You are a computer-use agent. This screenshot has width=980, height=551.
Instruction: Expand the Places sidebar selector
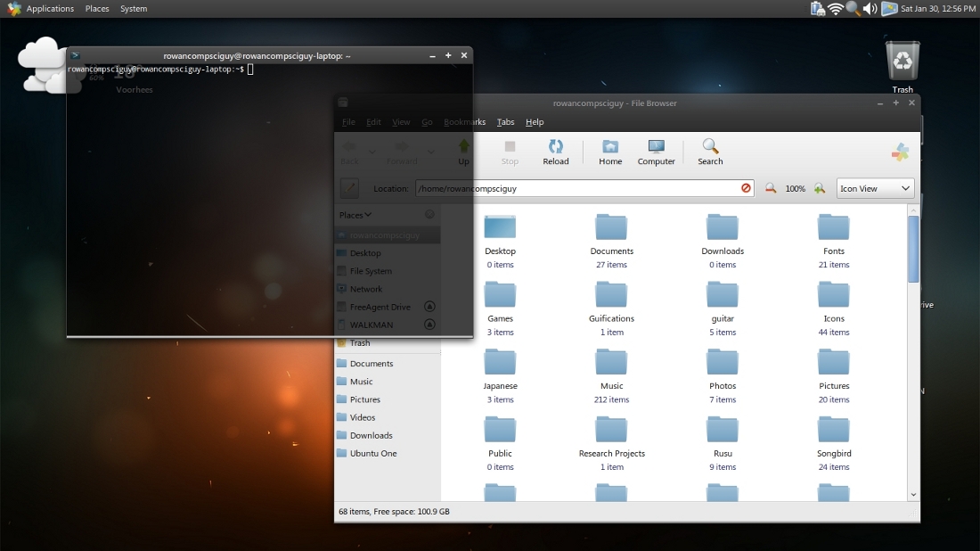(355, 215)
